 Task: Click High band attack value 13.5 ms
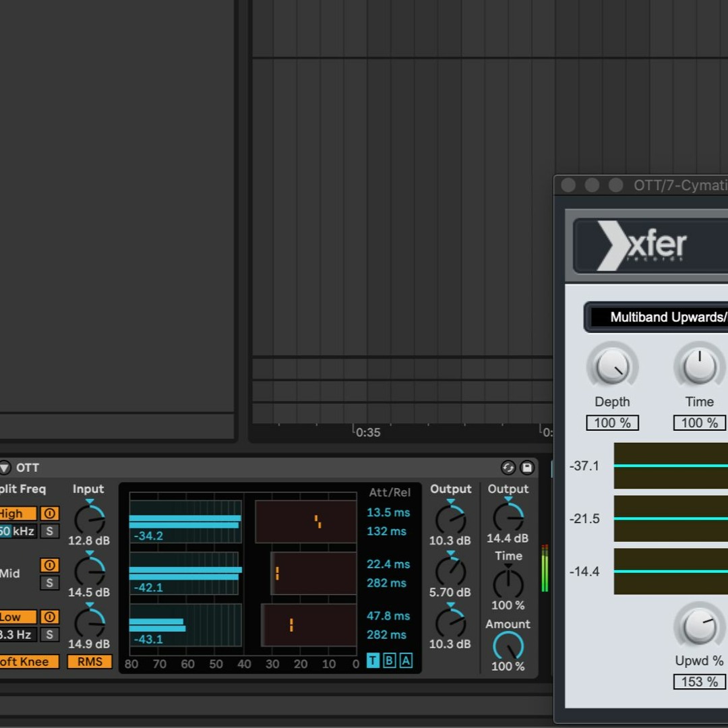[x=388, y=512]
